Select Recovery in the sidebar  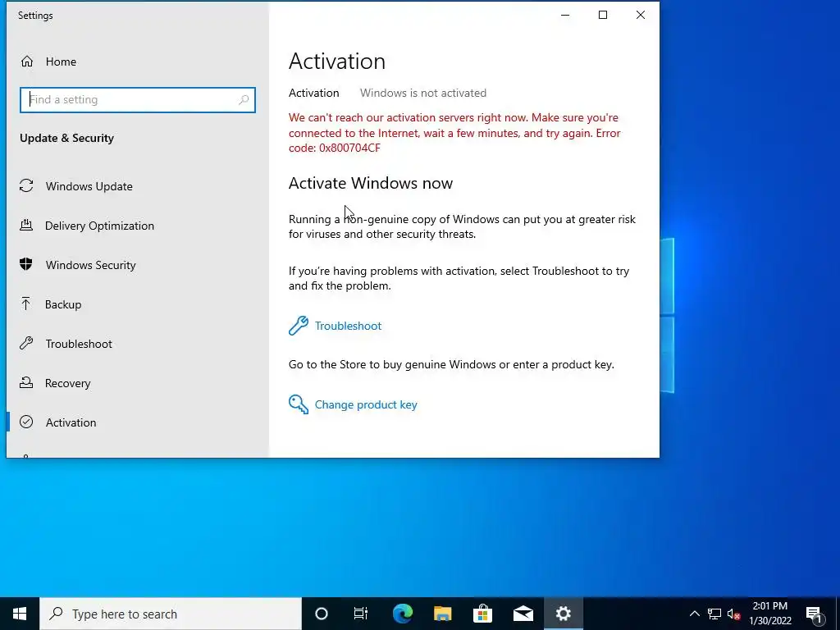point(137,383)
